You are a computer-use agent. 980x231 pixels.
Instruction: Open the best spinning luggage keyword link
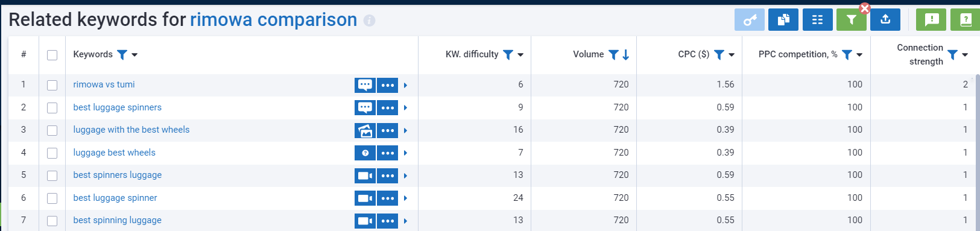[x=118, y=220]
